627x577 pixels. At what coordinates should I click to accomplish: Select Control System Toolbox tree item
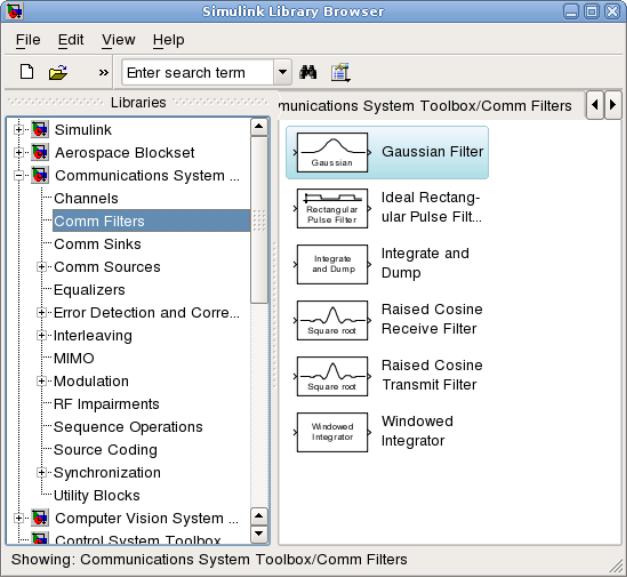138,539
